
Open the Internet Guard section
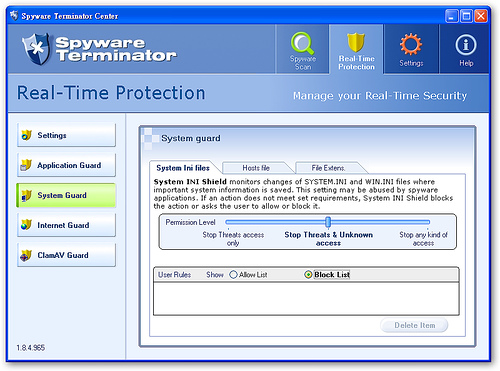tap(66, 225)
